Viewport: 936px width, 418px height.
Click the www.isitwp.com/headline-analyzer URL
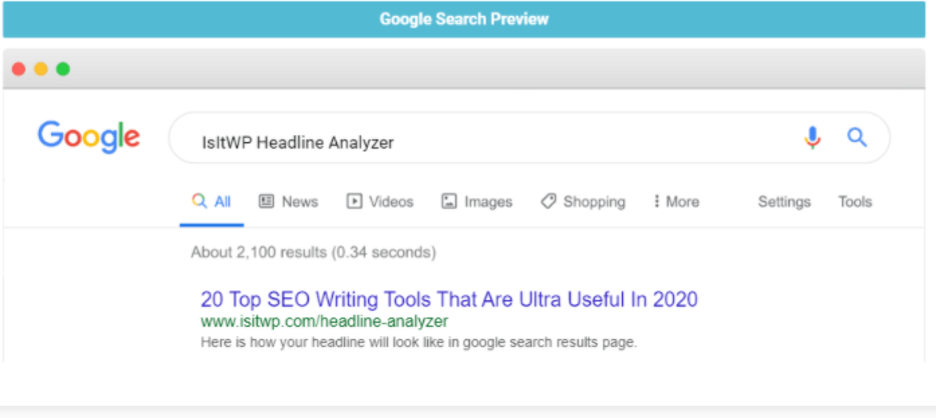324,322
